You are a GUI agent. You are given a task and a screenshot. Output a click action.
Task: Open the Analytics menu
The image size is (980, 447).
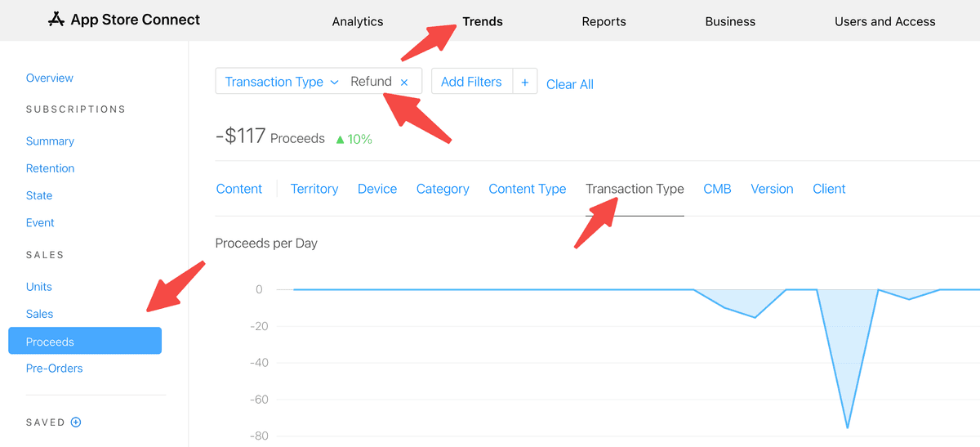tap(358, 21)
